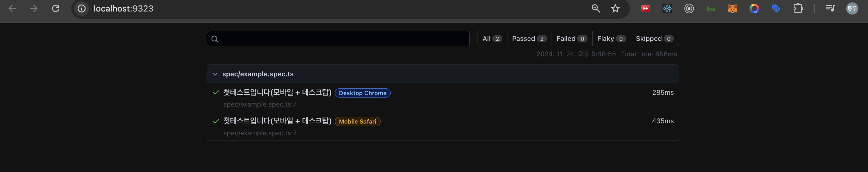Filter by Passed tests

click(x=529, y=38)
